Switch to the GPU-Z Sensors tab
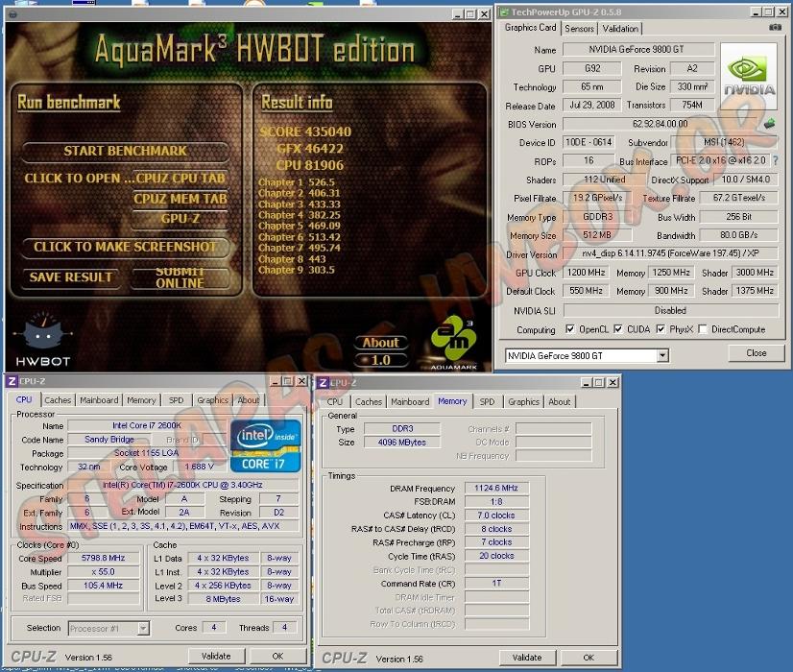Image resolution: width=793 pixels, height=672 pixels. pyautogui.click(x=579, y=29)
